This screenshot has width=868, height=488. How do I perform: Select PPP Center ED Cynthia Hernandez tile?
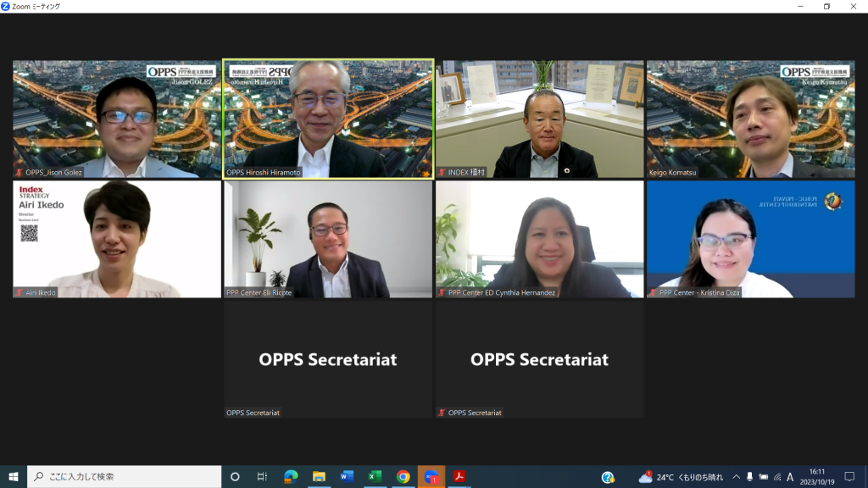540,239
